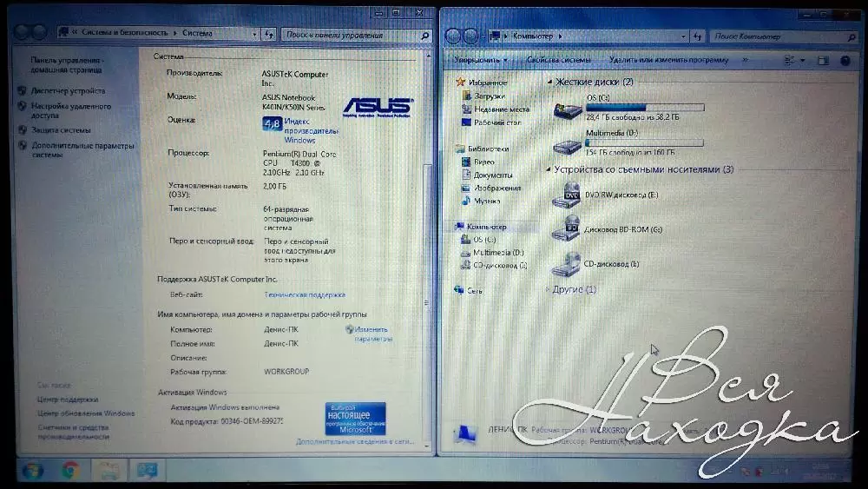
Task: Open the OS (C:) drive icon
Action: pos(568,110)
